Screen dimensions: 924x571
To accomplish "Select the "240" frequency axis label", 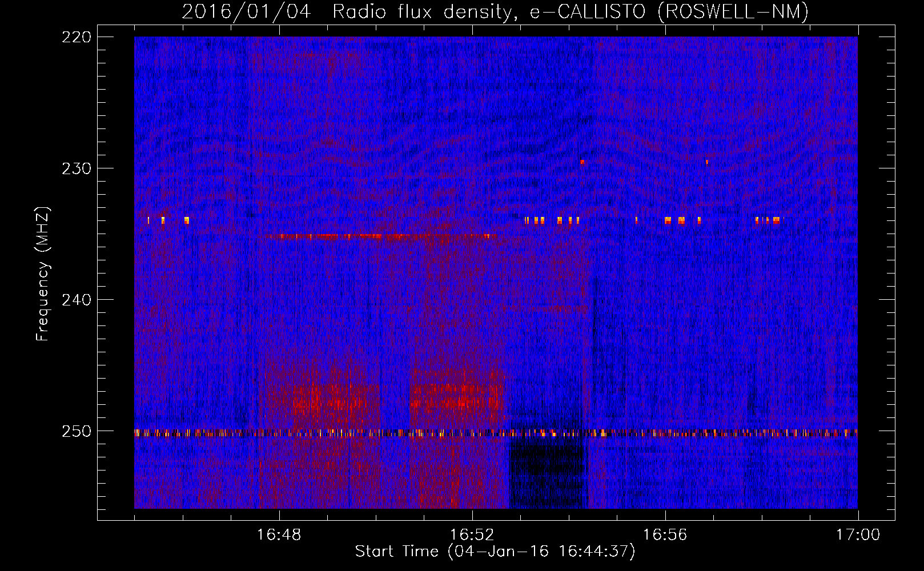I will (x=76, y=300).
